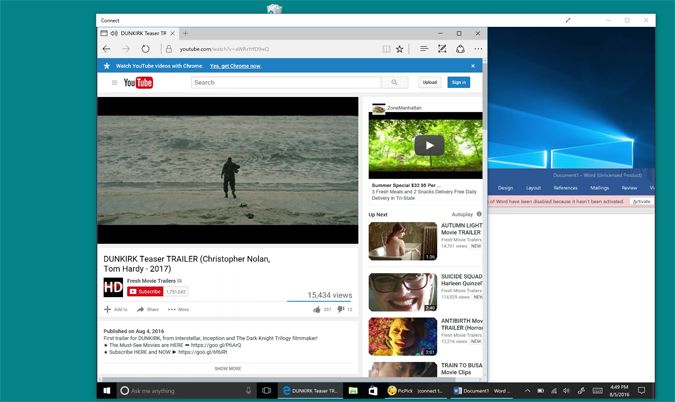Open the goo.gl/PfiArQ description link

pyautogui.click(x=216, y=345)
